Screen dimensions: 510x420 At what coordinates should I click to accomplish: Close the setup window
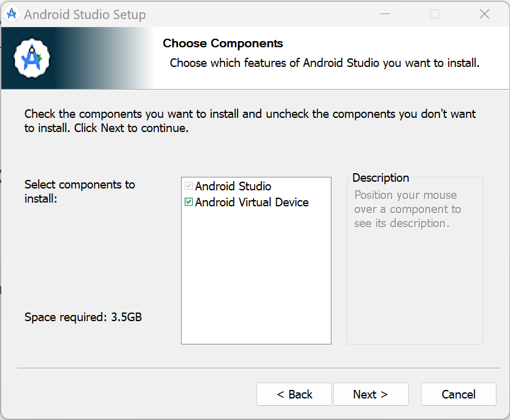pyautogui.click(x=484, y=14)
